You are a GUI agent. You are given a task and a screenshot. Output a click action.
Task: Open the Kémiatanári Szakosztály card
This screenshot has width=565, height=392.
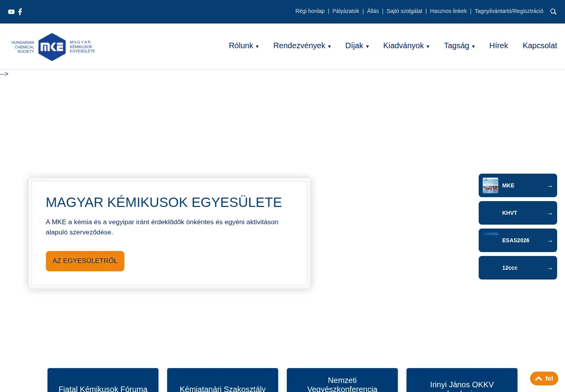(x=222, y=380)
